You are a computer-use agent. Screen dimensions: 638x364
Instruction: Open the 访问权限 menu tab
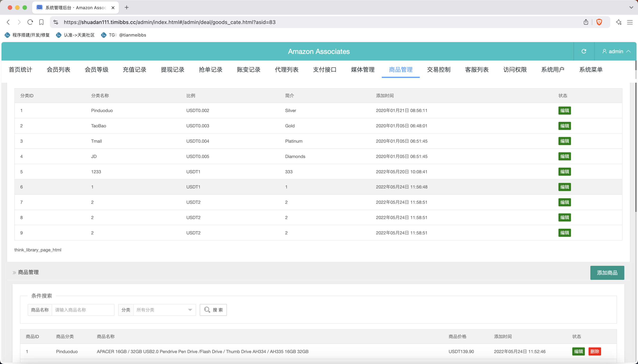(x=515, y=70)
